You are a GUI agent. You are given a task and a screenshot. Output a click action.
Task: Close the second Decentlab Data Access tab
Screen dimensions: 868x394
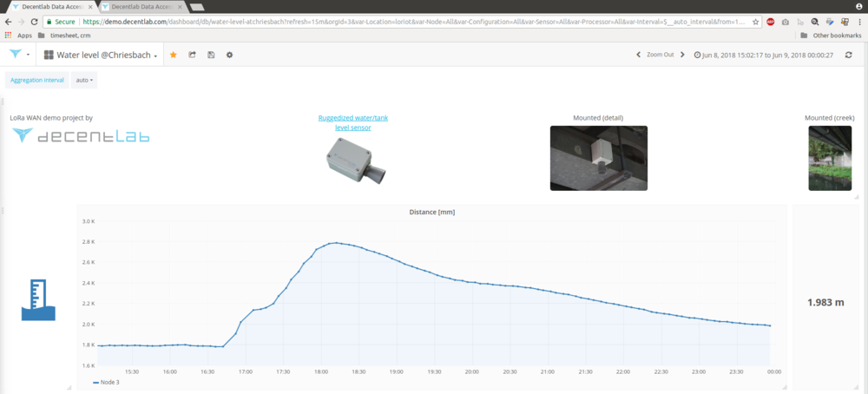point(180,7)
